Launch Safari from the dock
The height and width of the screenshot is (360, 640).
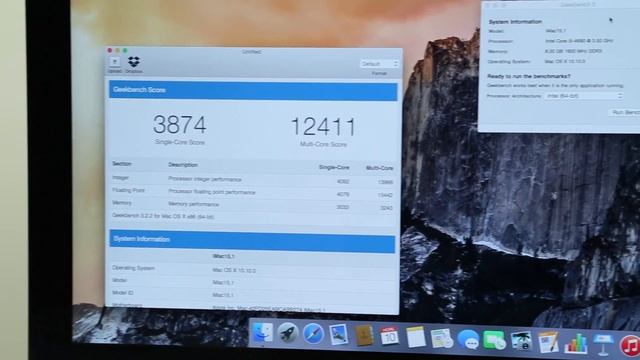(313, 334)
